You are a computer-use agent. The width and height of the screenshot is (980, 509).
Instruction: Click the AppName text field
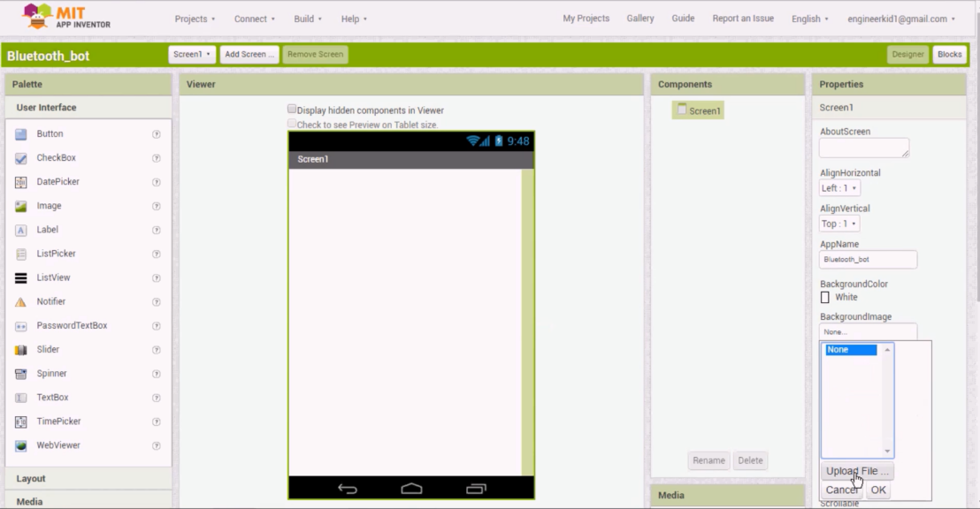coord(869,259)
